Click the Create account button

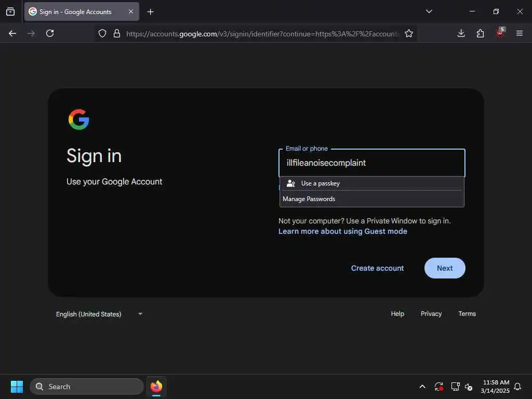click(377, 268)
